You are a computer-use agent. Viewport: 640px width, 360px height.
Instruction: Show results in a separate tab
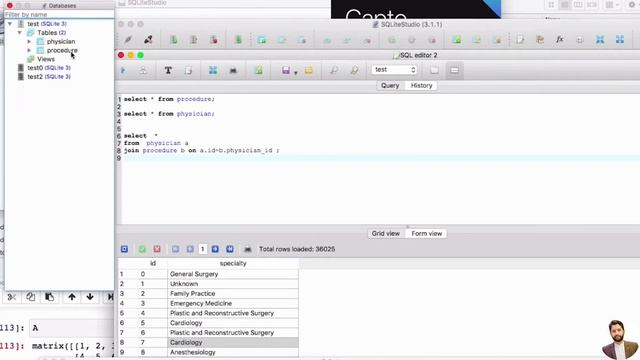pyautogui.click(x=434, y=70)
